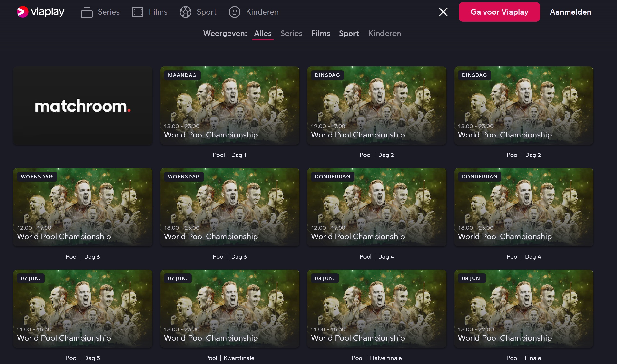Select the Alles filter tab
The width and height of the screenshot is (617, 364).
[263, 33]
